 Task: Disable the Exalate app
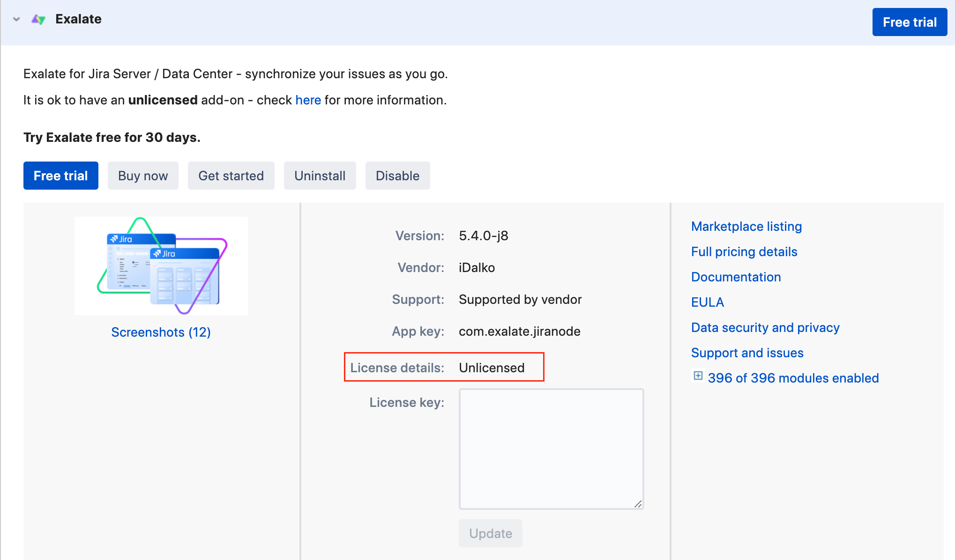(397, 176)
